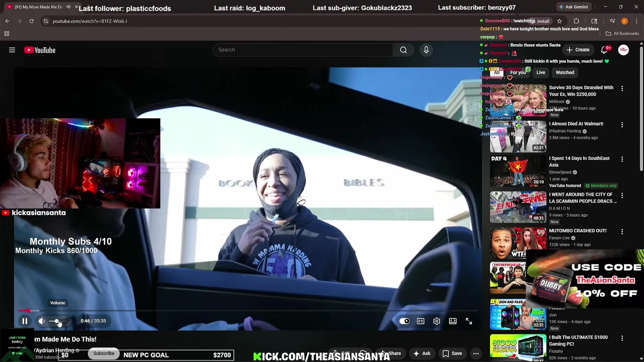Select the Live filter chip
Screen dimensions: 644x362
pyautogui.click(x=541, y=72)
